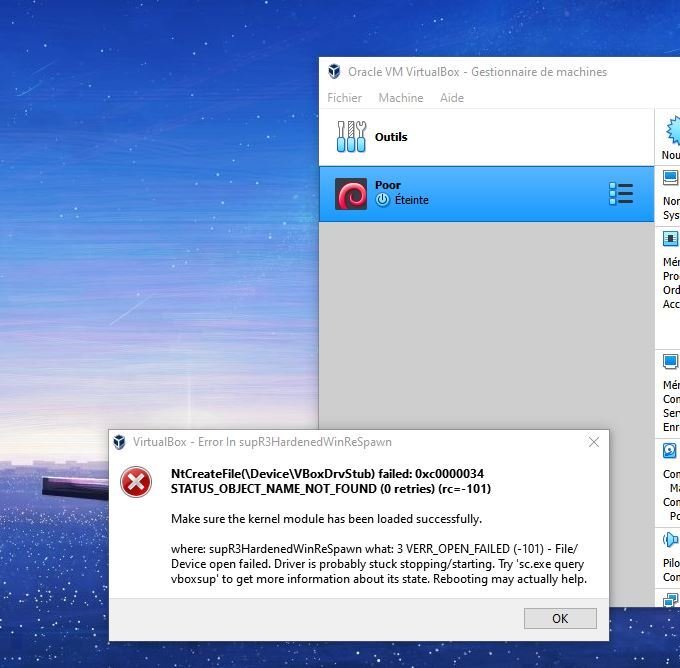Click the NtCreateFile failed error heading
The height and width of the screenshot is (668, 680).
tap(331, 481)
